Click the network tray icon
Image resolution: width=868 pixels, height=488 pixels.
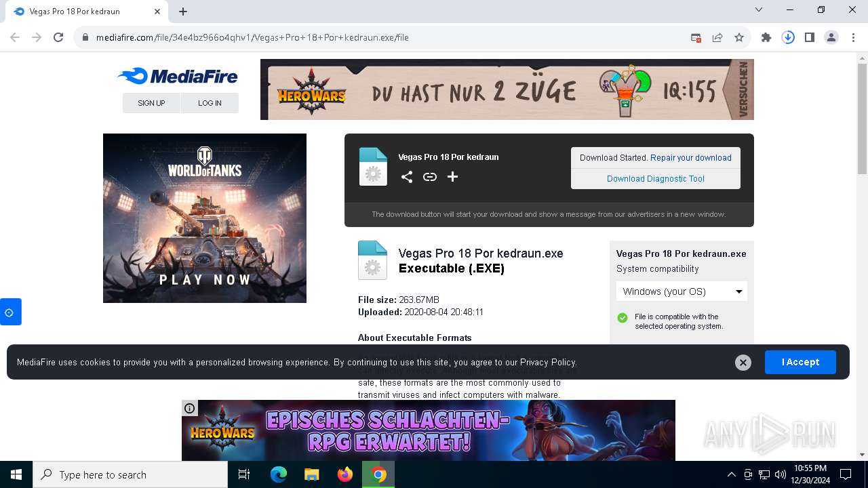pos(764,474)
